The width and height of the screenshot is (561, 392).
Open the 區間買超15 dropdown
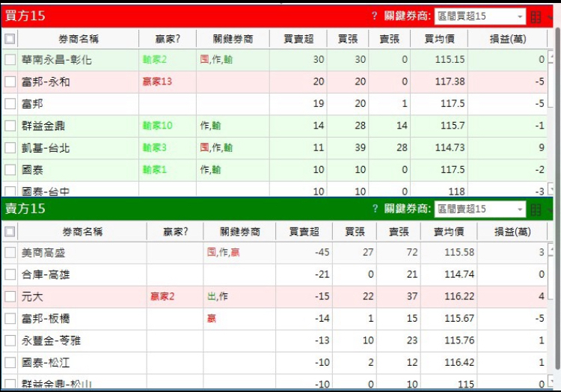[479, 16]
